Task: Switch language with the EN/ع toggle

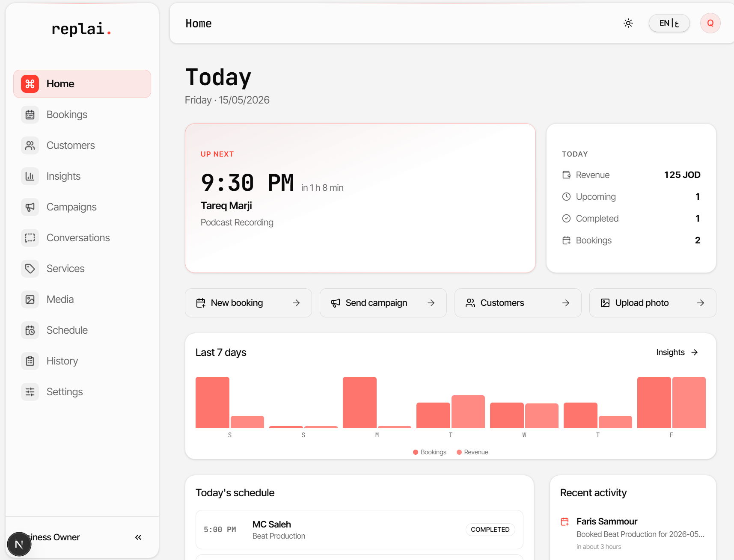Action: (x=669, y=23)
